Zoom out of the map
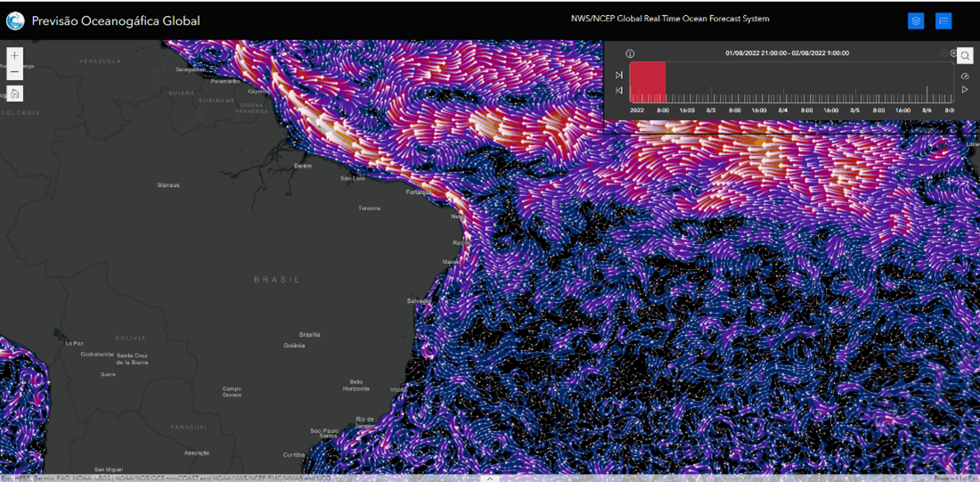Image resolution: width=980 pixels, height=482 pixels. click(14, 73)
